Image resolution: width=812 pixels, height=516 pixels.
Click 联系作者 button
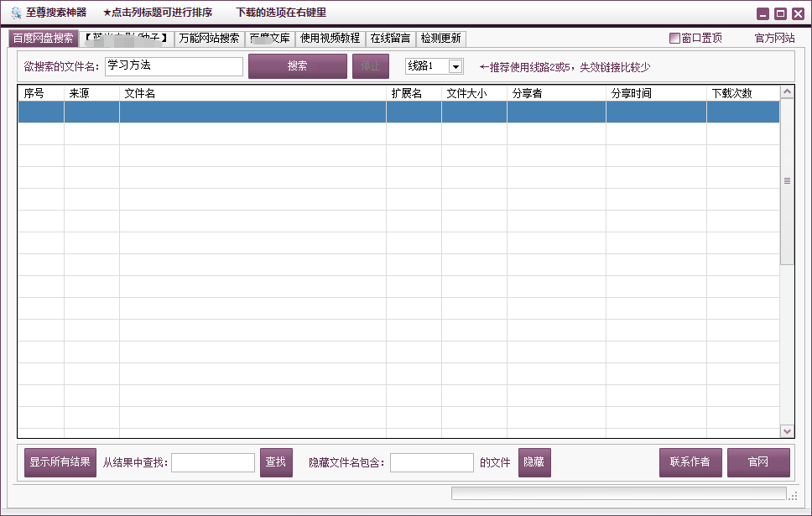[x=690, y=462]
